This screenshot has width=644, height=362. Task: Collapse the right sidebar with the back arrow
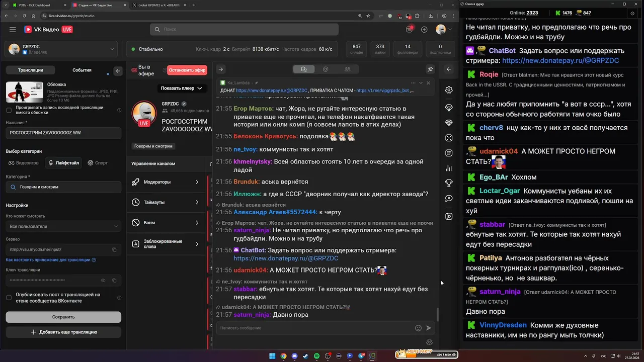[x=449, y=69]
